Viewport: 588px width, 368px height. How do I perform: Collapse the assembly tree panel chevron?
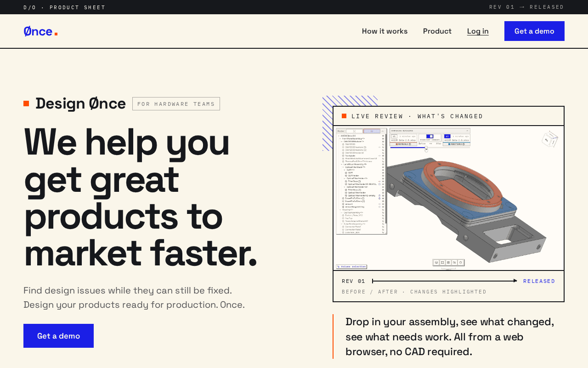[383, 131]
